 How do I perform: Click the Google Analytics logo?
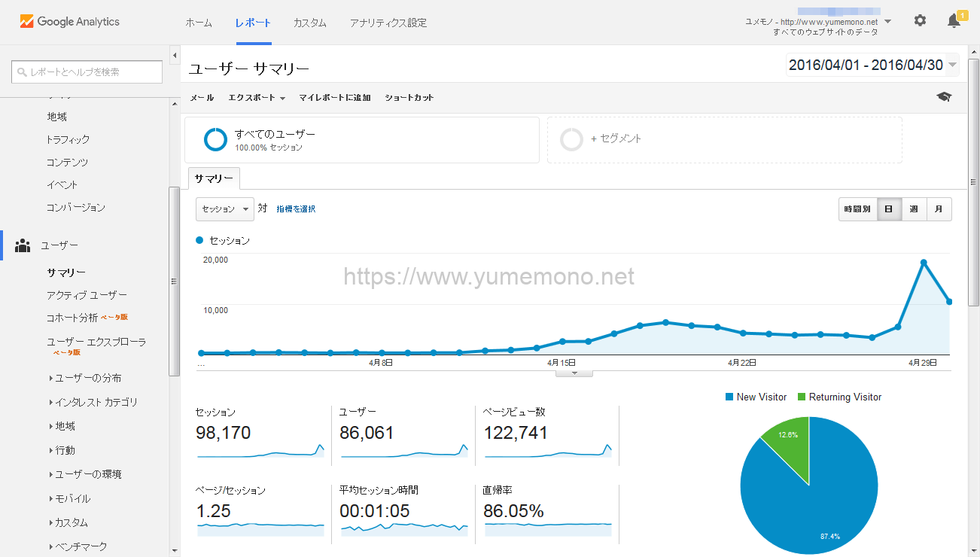(x=69, y=22)
